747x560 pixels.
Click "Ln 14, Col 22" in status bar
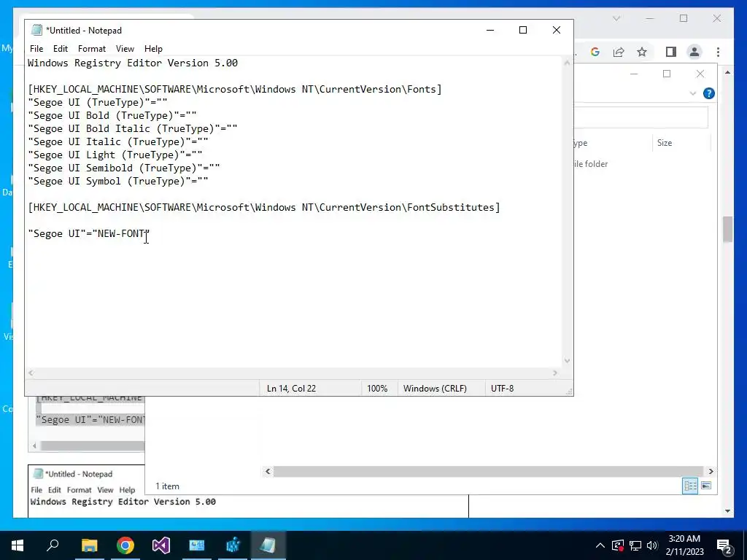[291, 389]
